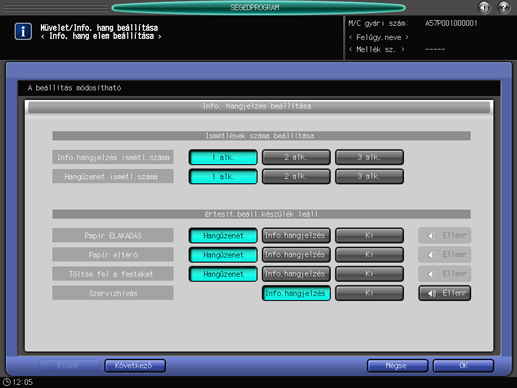Choose Ki for Szervizhívás
The image size is (517, 388).
point(369,293)
